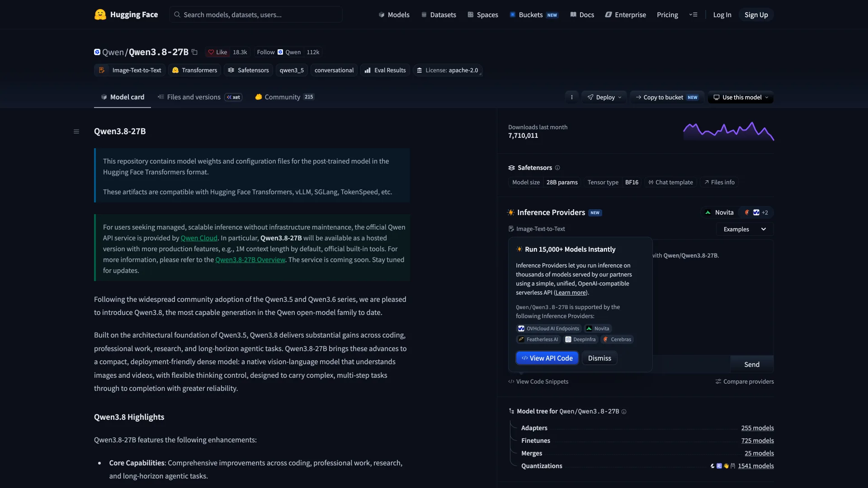The image size is (868, 488).
Task: Click the Safetensors info icon
Action: (x=557, y=168)
